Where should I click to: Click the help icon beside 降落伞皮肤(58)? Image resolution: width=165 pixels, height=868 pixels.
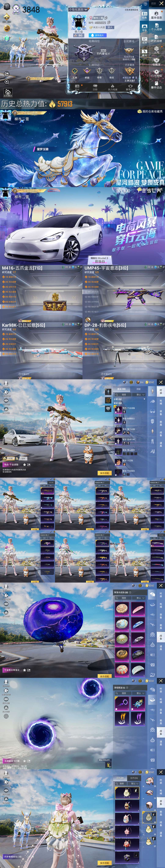coord(131,592)
